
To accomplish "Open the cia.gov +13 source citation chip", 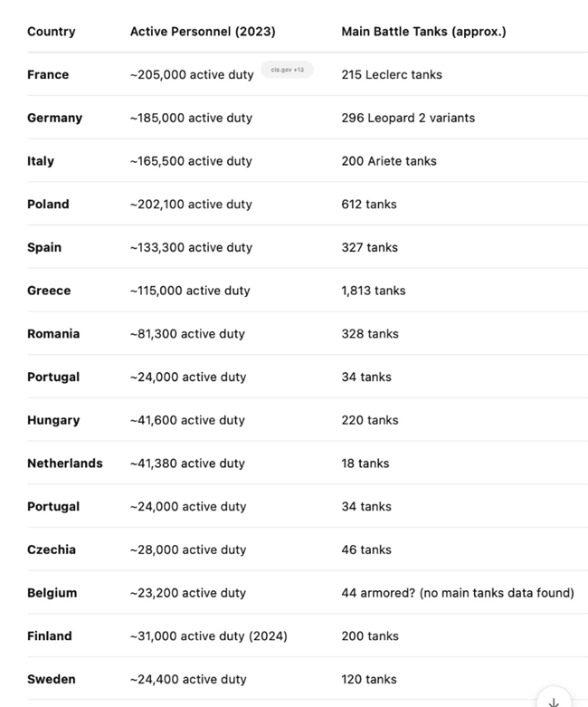I will [x=287, y=70].
